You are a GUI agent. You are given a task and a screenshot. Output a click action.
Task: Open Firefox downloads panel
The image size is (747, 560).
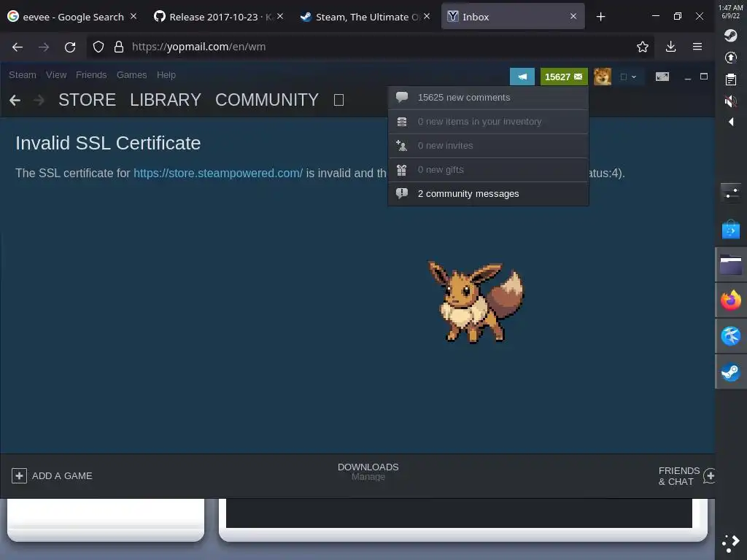tap(671, 47)
